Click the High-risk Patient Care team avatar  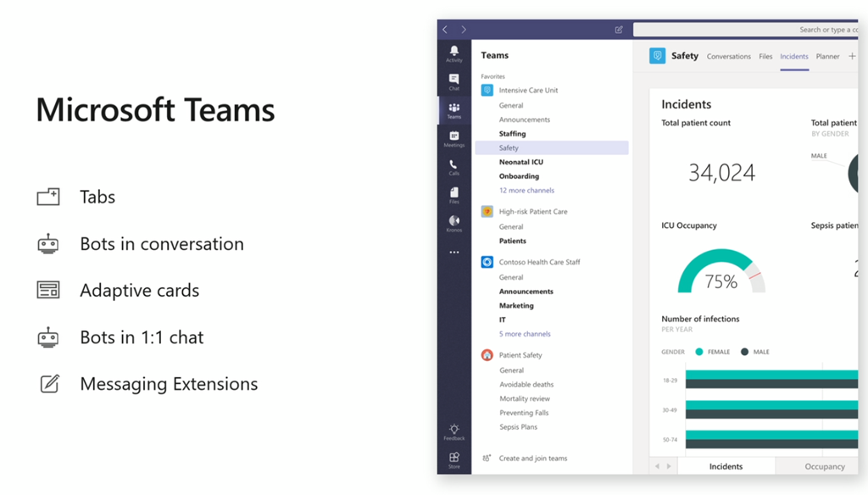point(487,212)
